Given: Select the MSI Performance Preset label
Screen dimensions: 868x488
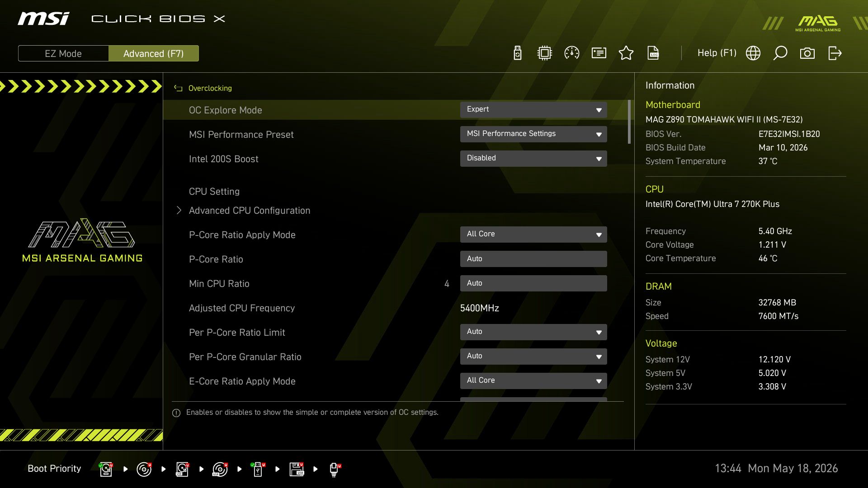Looking at the screenshot, I should point(241,135).
